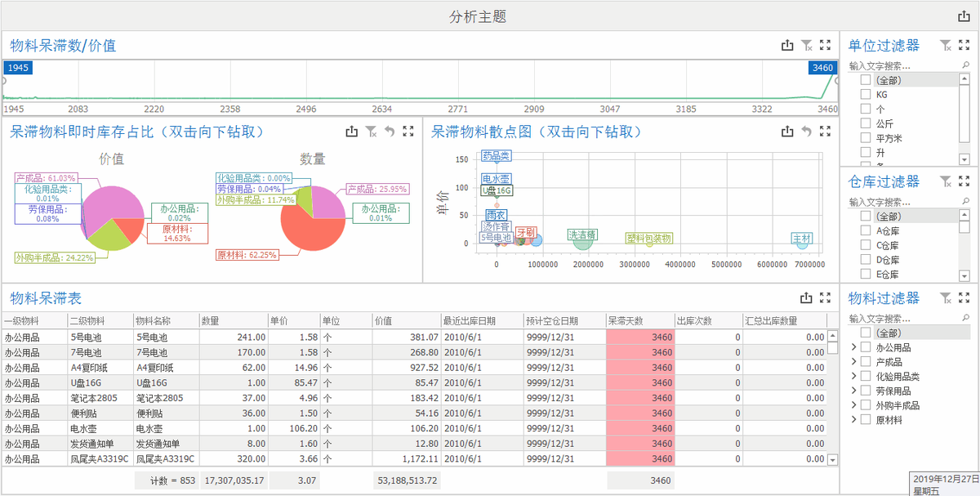This screenshot has width=980, height=496.
Task: Click undo drill icon in 呆滞物料即时库存占比 panel
Action: 390,132
